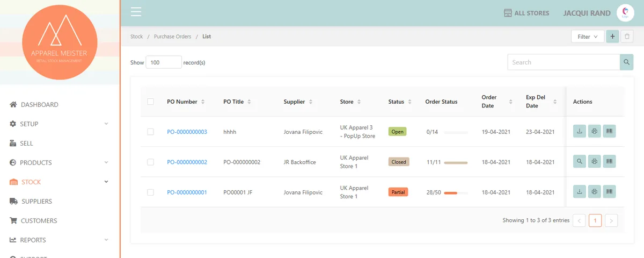644x258 pixels.
Task: Expand the Reports menu chevron
Action: coord(106,240)
